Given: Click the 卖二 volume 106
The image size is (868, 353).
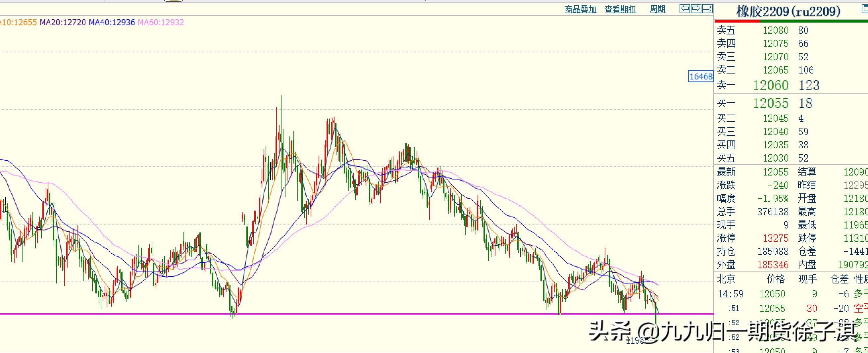Looking at the screenshot, I should pos(806,70).
